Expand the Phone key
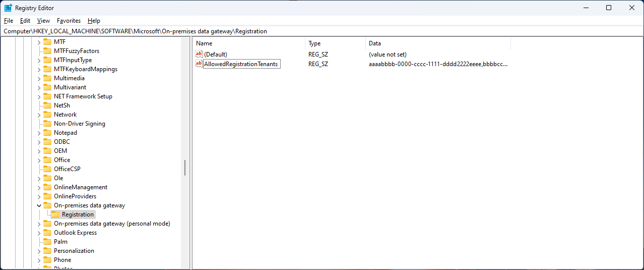The image size is (644, 270). point(39,260)
